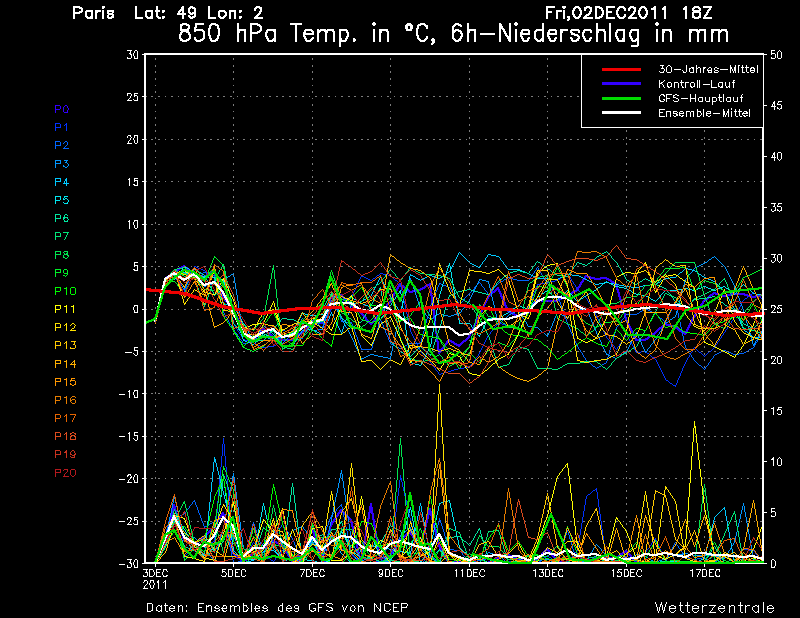Select the P0 ensemble member label
The image size is (800, 618).
(61, 109)
